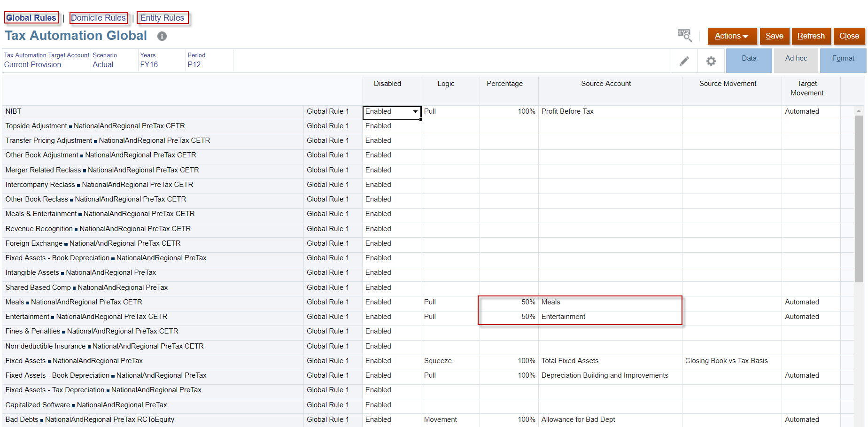Click the pencil edit icon

pos(684,61)
